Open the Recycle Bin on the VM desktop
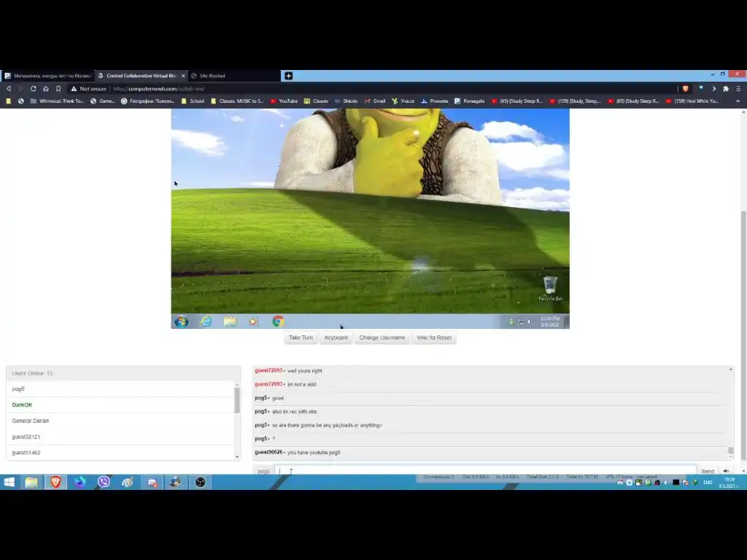This screenshot has width=747, height=560. tap(550, 289)
